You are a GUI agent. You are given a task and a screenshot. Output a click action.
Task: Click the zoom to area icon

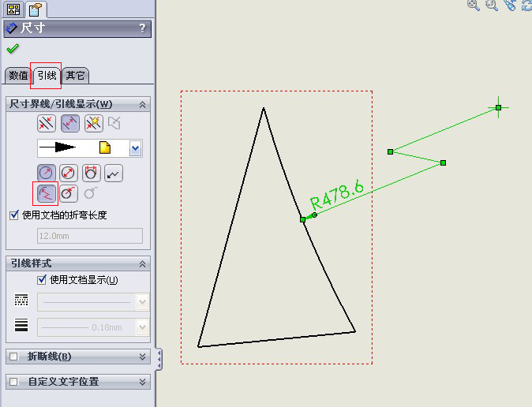[x=492, y=5]
